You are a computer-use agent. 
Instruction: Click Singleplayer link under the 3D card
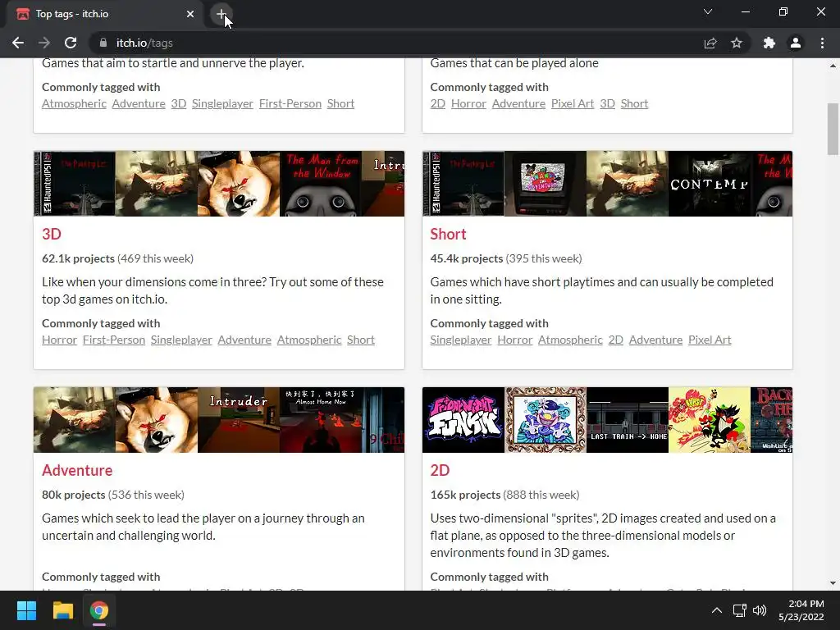click(x=181, y=340)
